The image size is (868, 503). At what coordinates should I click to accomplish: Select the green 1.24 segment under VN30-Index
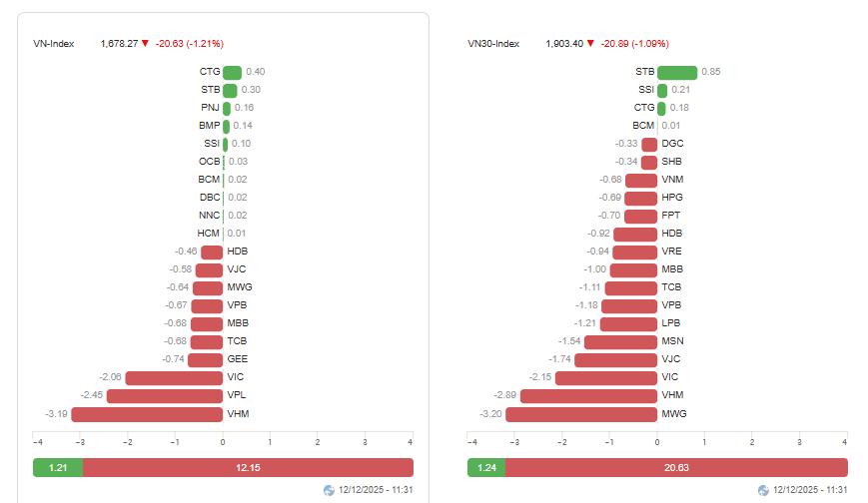485,467
